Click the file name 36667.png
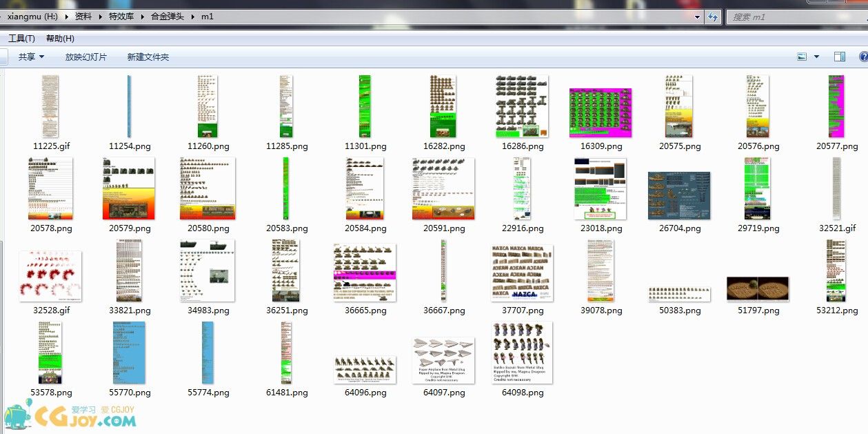This screenshot has height=434, width=868. pos(444,310)
